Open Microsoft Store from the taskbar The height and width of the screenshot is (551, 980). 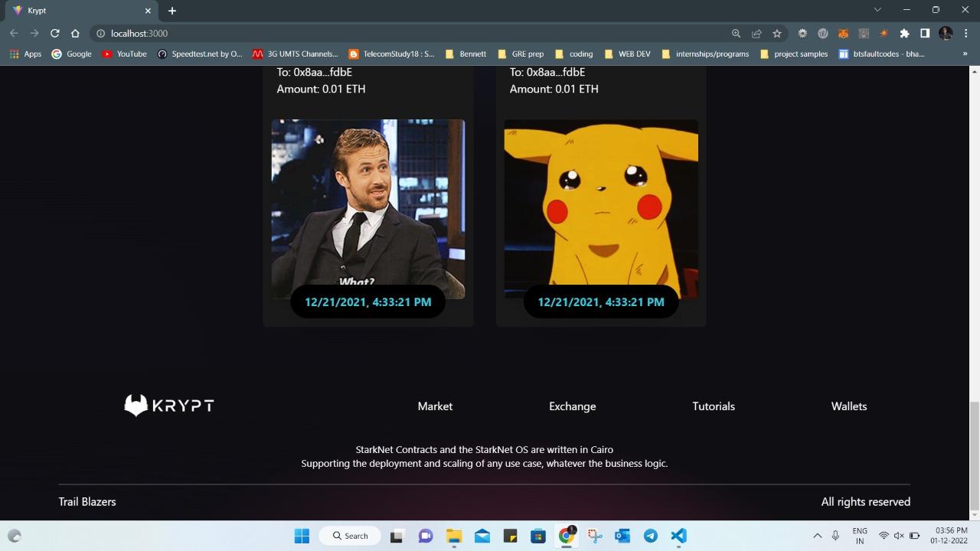[538, 536]
